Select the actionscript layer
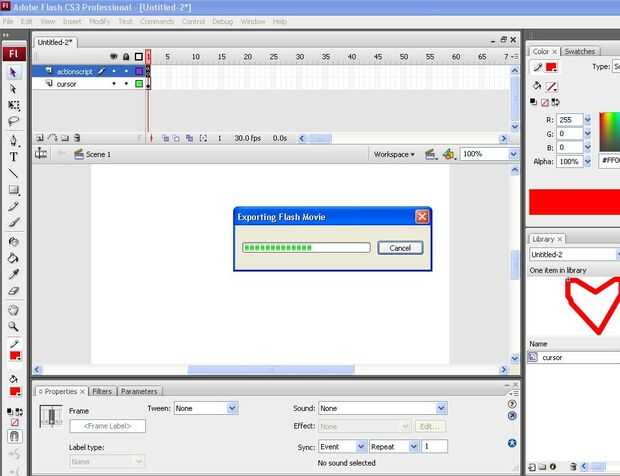Viewport: 620px width, 476px height. (74, 71)
